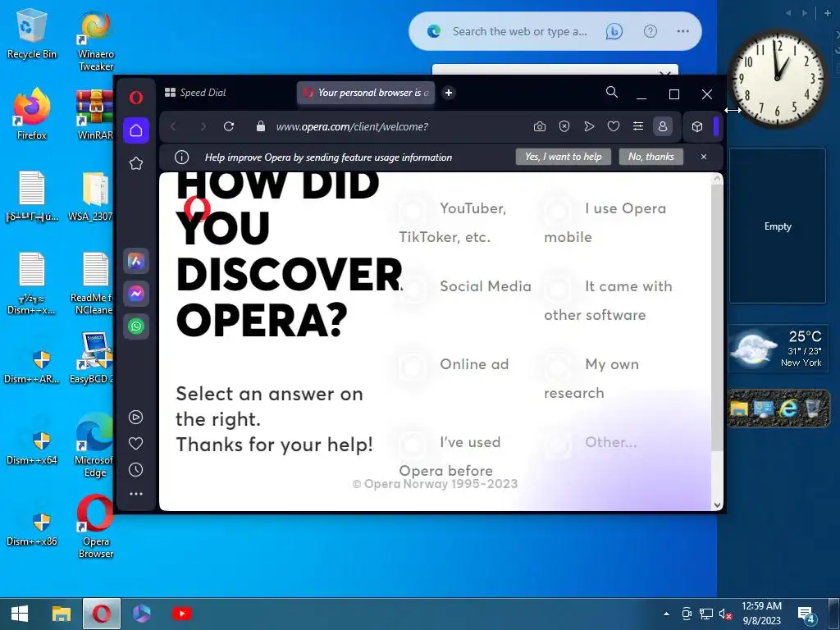Select the 'Online ad' answer
The height and width of the screenshot is (630, 840).
[454, 364]
